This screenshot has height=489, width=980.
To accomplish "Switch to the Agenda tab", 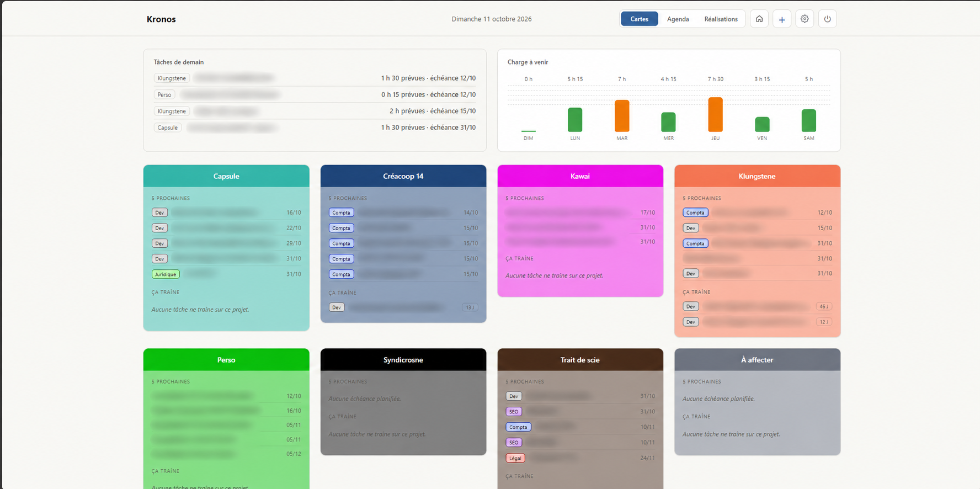I will (678, 19).
